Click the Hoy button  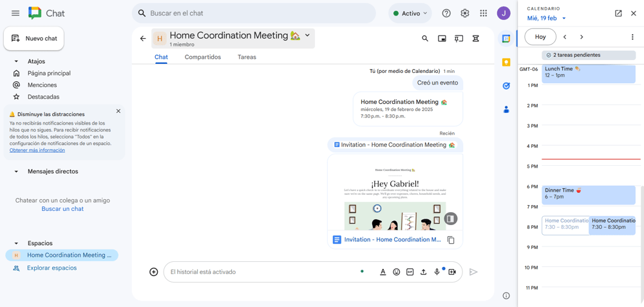[540, 37]
